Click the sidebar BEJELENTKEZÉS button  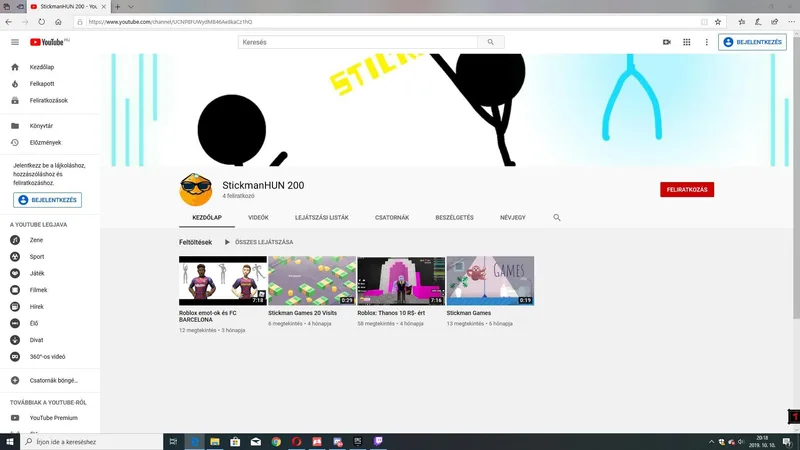[47, 200]
